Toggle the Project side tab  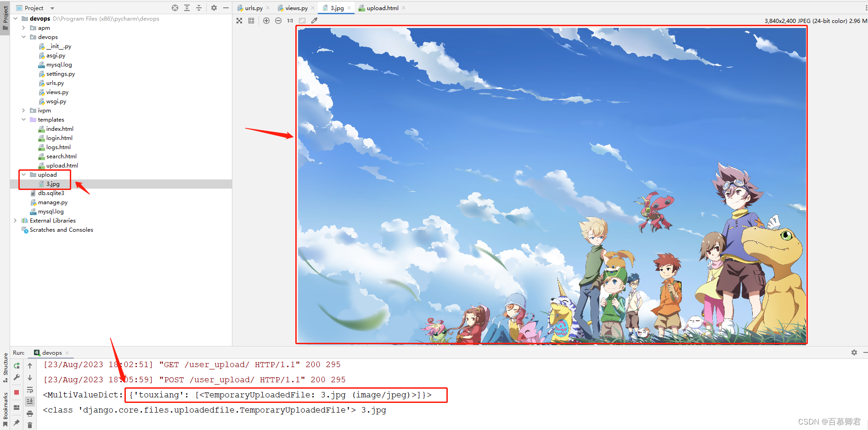point(5,17)
